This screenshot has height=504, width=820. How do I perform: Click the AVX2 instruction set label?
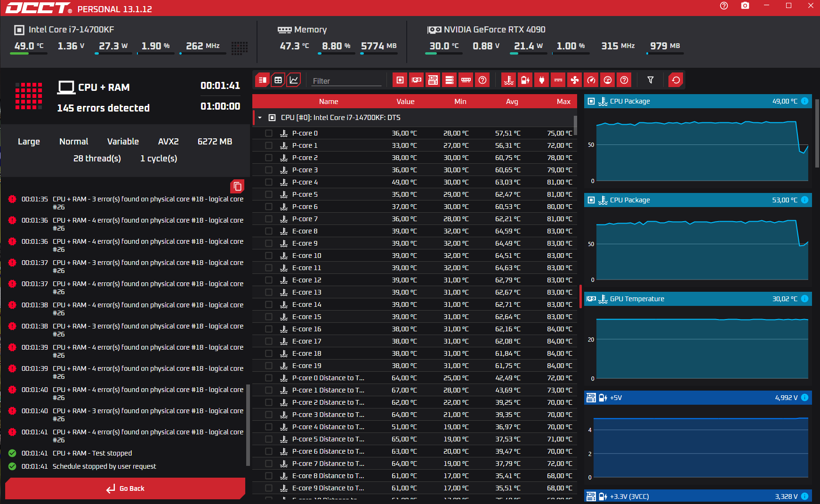[168, 142]
